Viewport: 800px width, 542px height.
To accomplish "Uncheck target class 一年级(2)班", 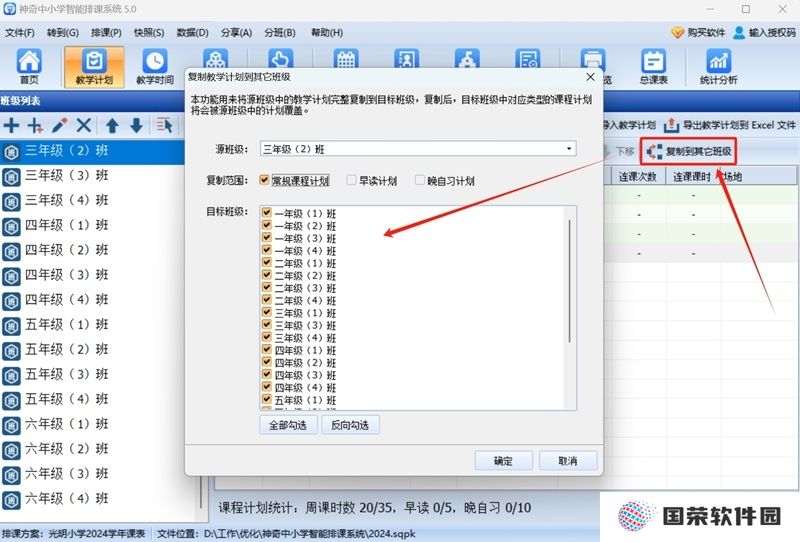I will [266, 225].
